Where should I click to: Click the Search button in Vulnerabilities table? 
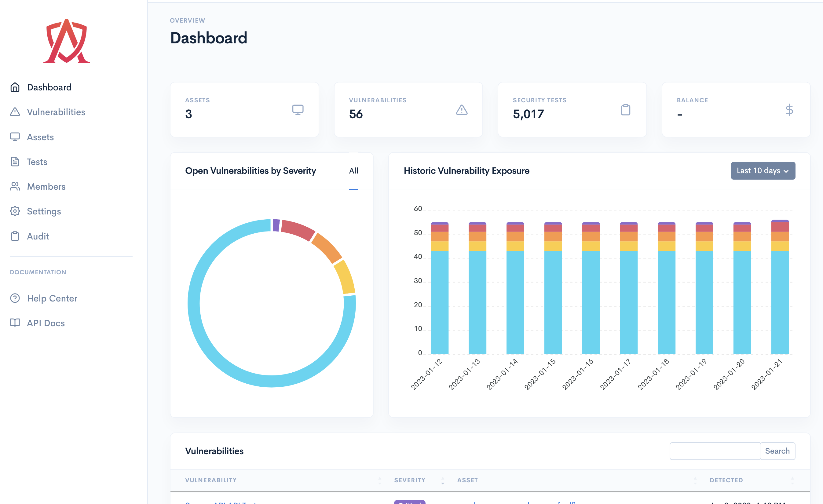(x=777, y=451)
